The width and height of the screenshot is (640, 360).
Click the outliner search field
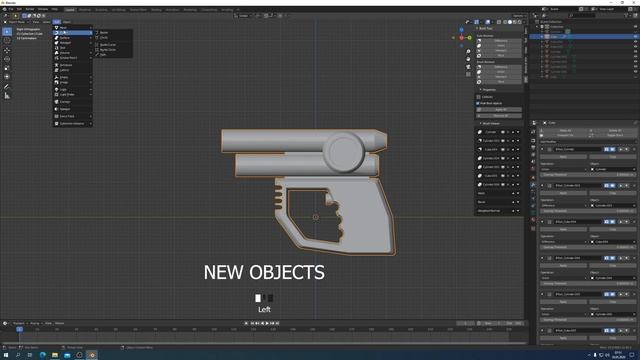coord(582,16)
